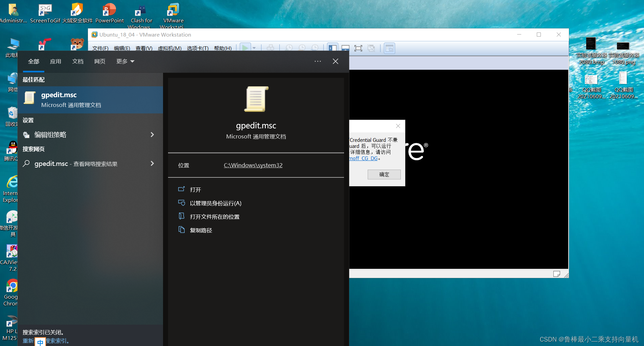
Task: Click VMware revert snapshot clock icon
Action: pos(302,48)
